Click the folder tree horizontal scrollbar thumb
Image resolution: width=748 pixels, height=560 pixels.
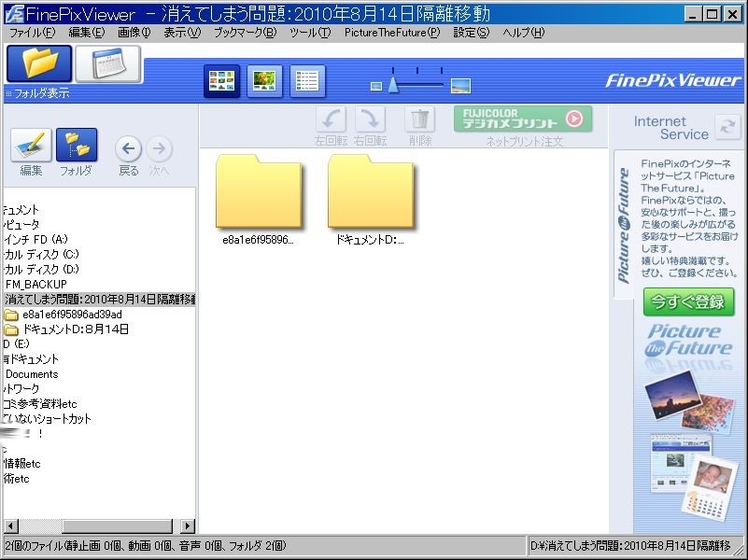pyautogui.click(x=117, y=525)
